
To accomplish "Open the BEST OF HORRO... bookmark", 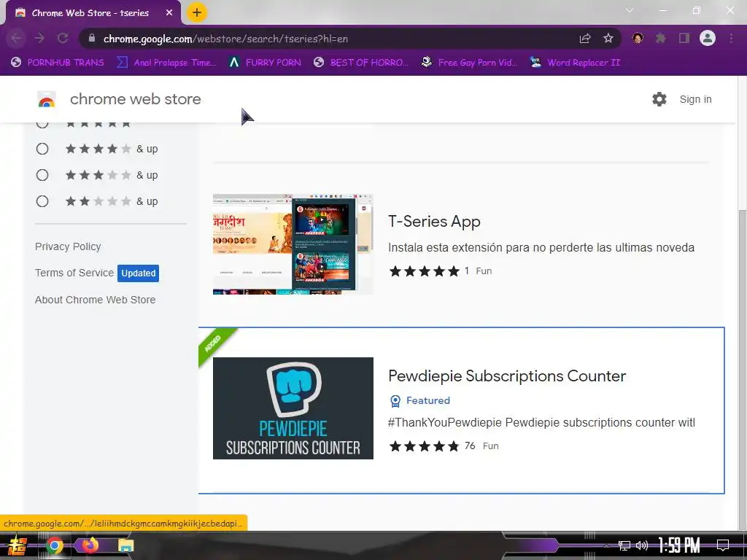I will [x=360, y=63].
